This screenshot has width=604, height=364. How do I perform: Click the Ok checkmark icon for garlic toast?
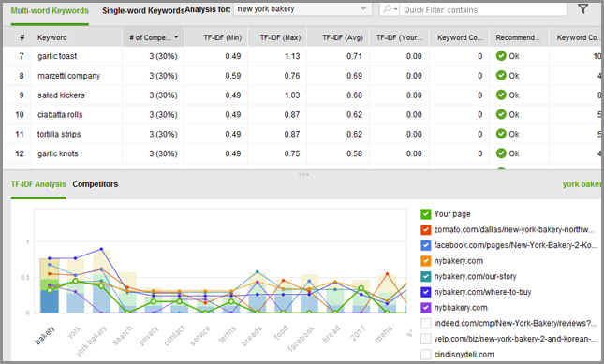coord(501,56)
